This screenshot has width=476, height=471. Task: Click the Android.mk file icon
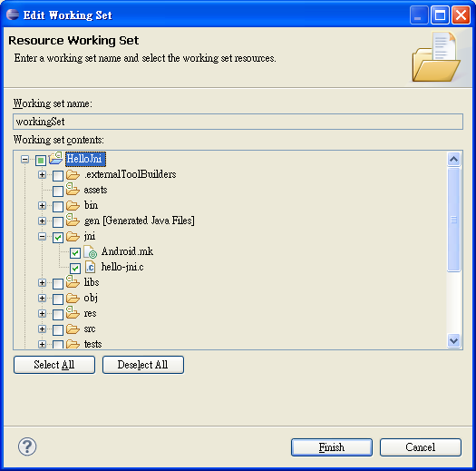(x=90, y=251)
